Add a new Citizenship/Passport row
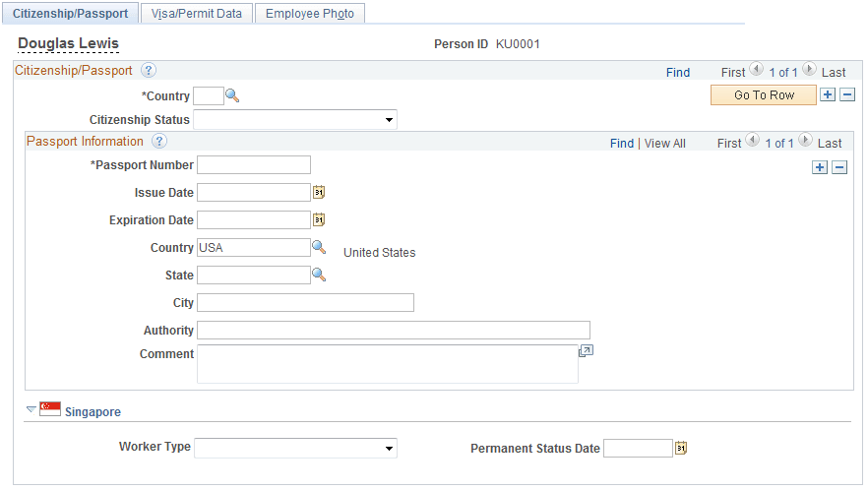This screenshot has height=490, width=868. click(828, 94)
